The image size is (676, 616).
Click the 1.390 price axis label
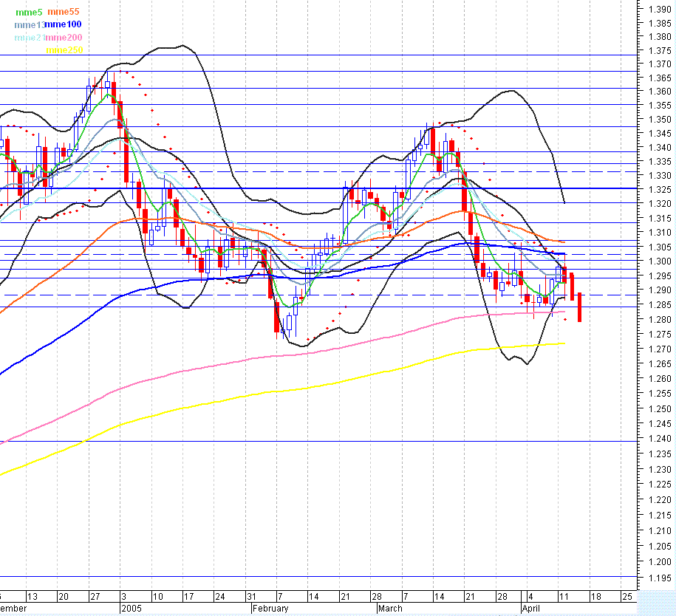pos(660,10)
